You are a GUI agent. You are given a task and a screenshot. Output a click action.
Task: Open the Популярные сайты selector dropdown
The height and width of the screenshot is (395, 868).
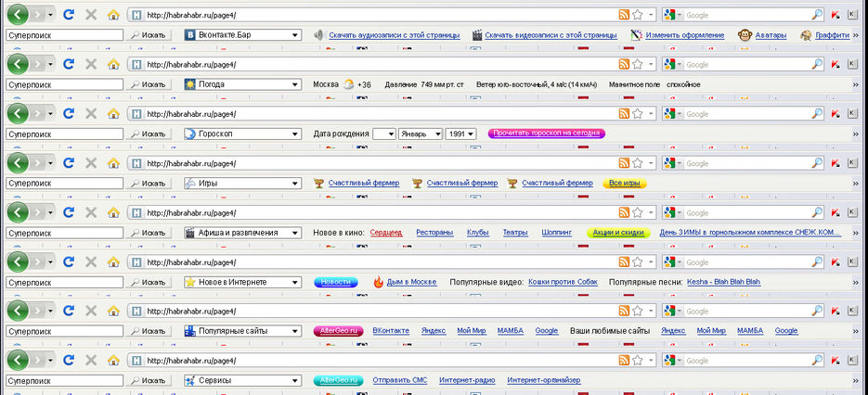pos(242,331)
